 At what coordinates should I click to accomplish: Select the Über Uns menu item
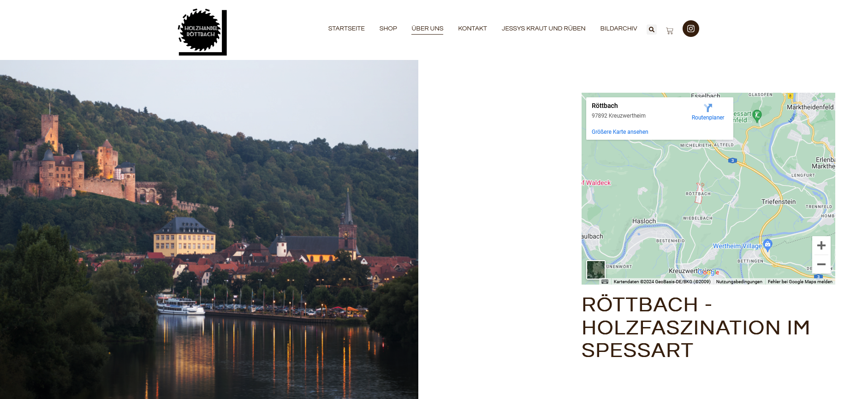(427, 29)
